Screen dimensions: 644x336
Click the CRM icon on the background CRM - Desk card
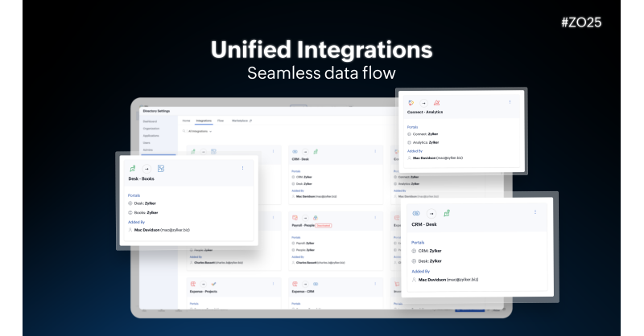[x=295, y=152]
